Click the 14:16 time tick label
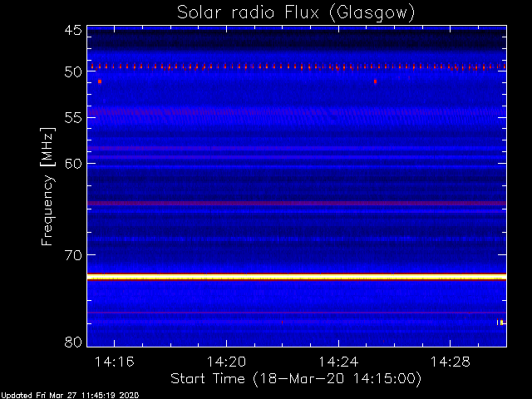 115,362
